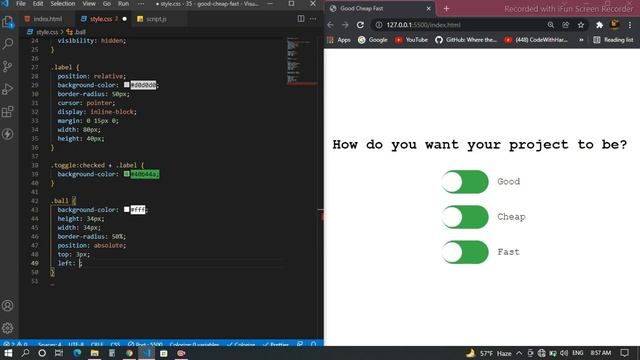Open the File menu
This screenshot has width=640, height=360.
20,4
